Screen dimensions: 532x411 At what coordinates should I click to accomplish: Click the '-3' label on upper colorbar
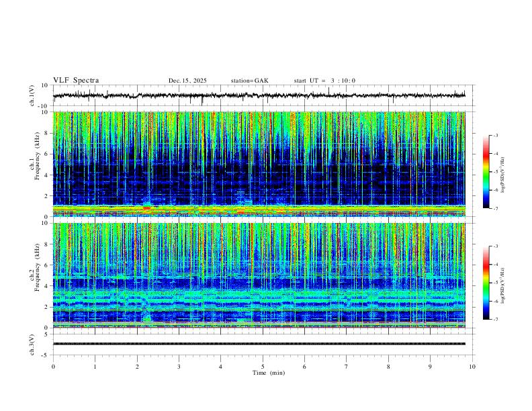point(495,135)
